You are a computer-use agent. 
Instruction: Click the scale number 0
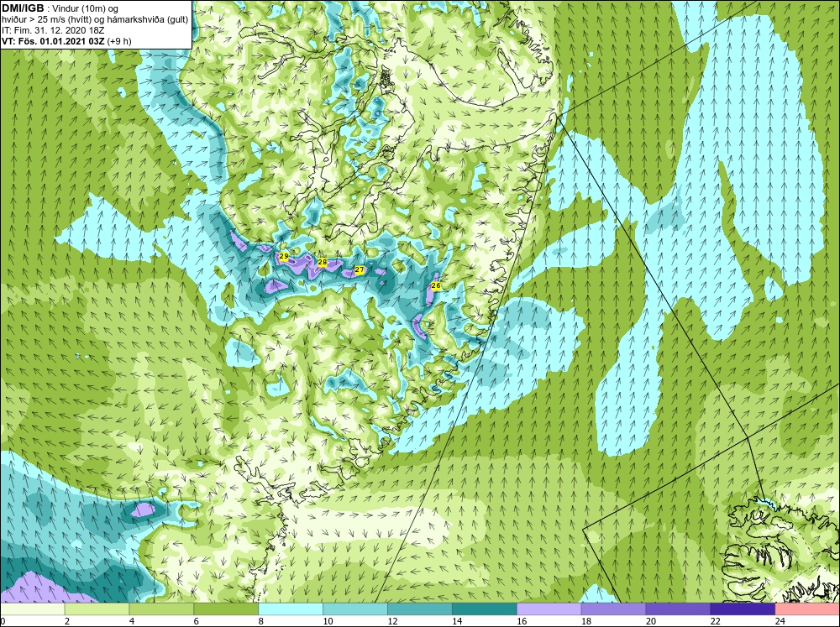pyautogui.click(x=3, y=621)
